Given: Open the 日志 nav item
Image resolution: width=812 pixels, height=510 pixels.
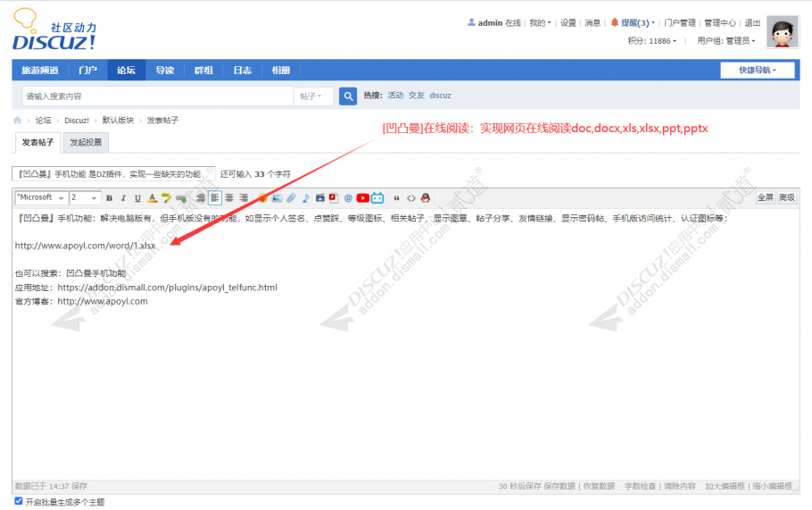Looking at the screenshot, I should (243, 70).
